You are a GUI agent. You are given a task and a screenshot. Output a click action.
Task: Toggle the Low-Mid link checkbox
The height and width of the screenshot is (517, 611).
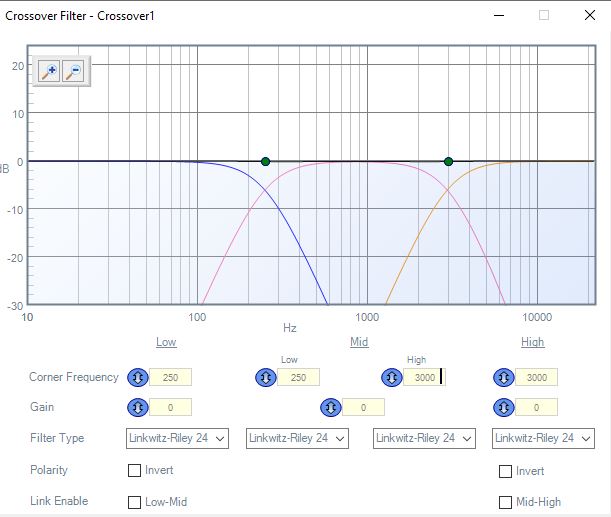tap(135, 502)
